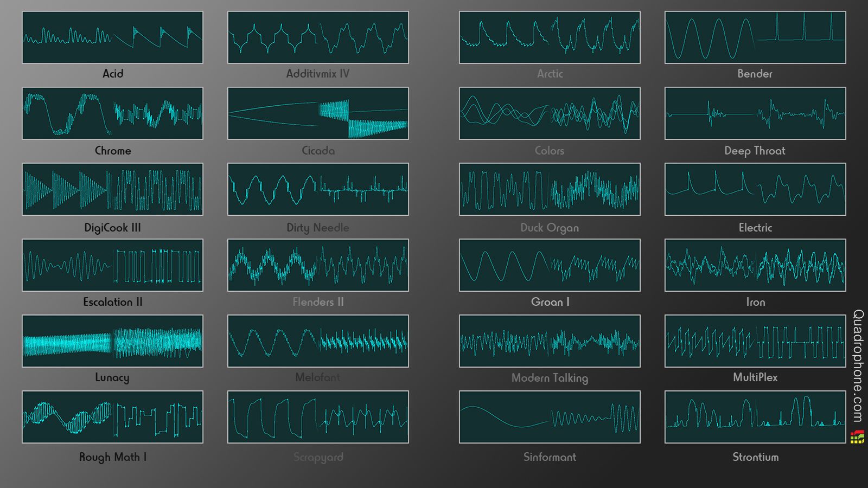The height and width of the screenshot is (488, 868).
Task: Select the Electric preset label
Action: coord(755,228)
